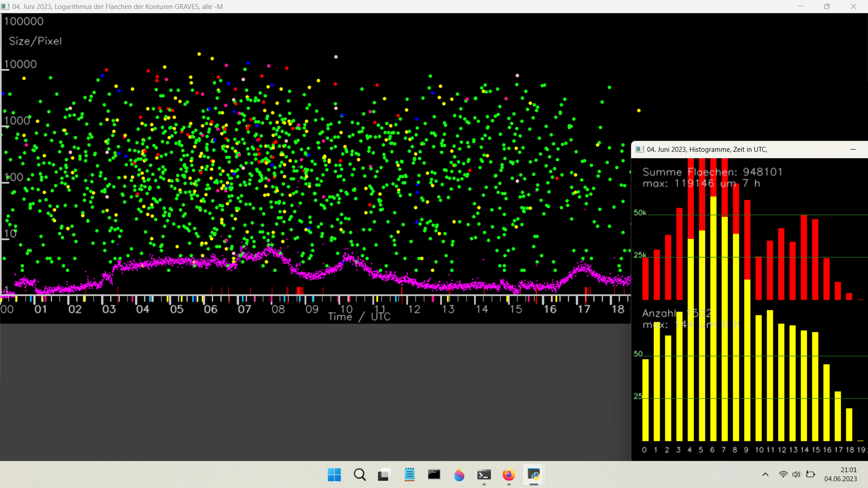Click the histogram x-axis label '17'
The width and height of the screenshot is (868, 488).
pyautogui.click(x=839, y=450)
